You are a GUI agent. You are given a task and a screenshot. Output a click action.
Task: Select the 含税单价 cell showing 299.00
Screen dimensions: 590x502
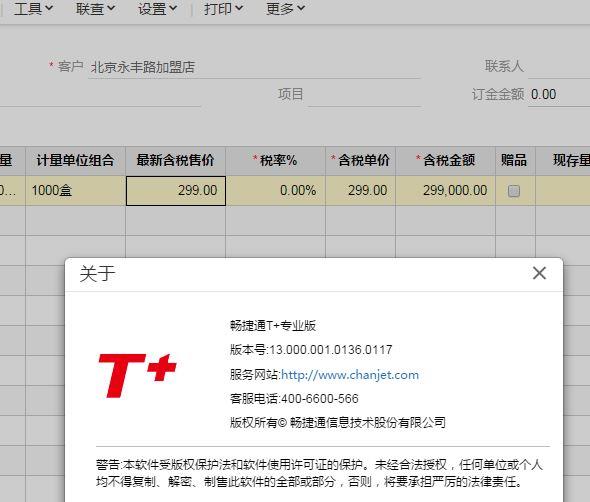[360, 191]
